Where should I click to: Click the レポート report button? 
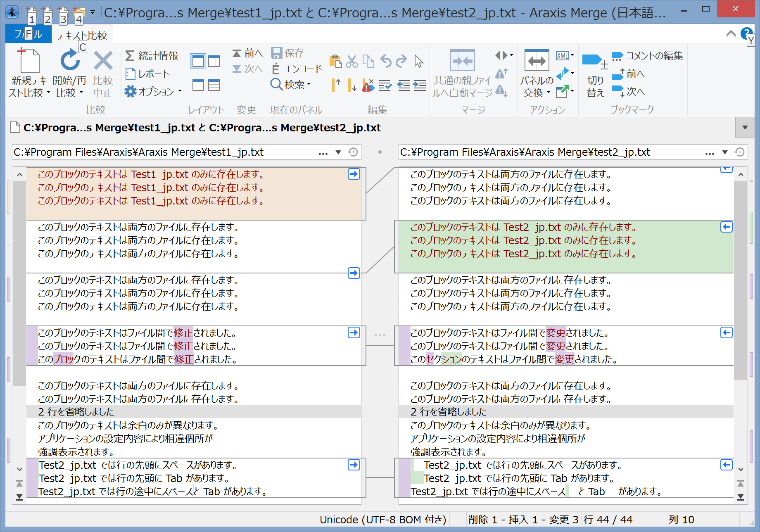pos(148,74)
